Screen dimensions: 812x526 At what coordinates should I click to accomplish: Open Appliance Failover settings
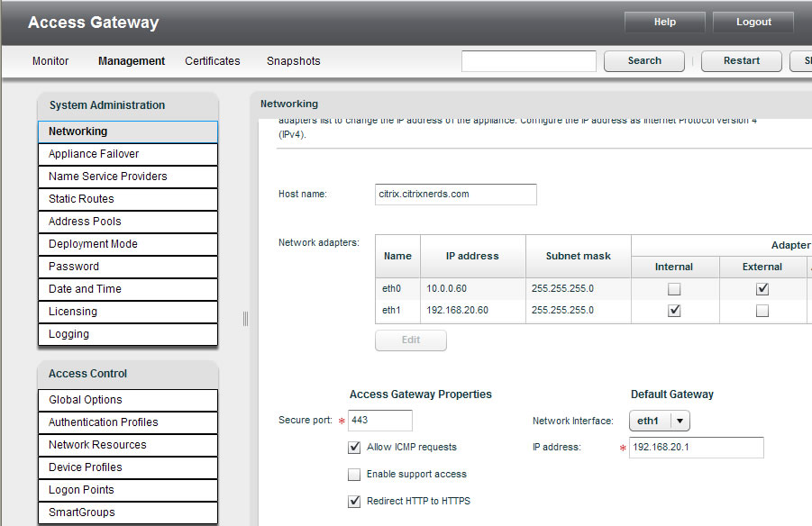pyautogui.click(x=128, y=154)
